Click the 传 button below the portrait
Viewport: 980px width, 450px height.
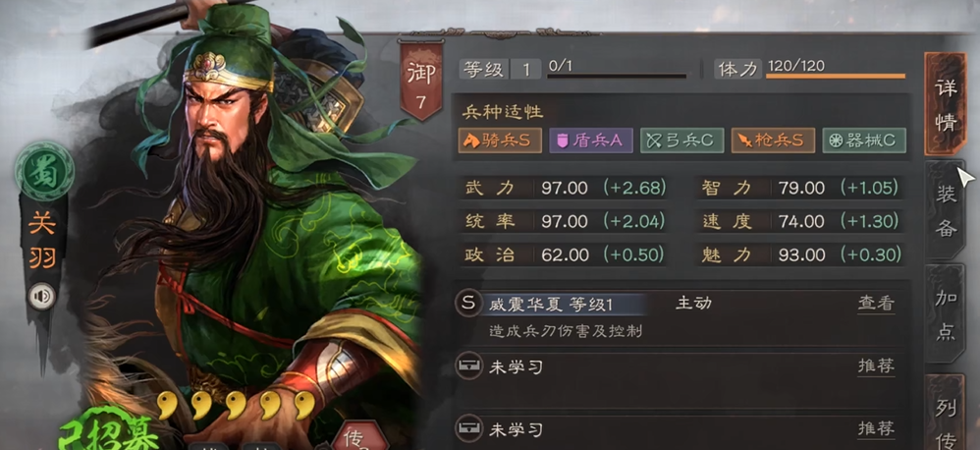[355, 436]
